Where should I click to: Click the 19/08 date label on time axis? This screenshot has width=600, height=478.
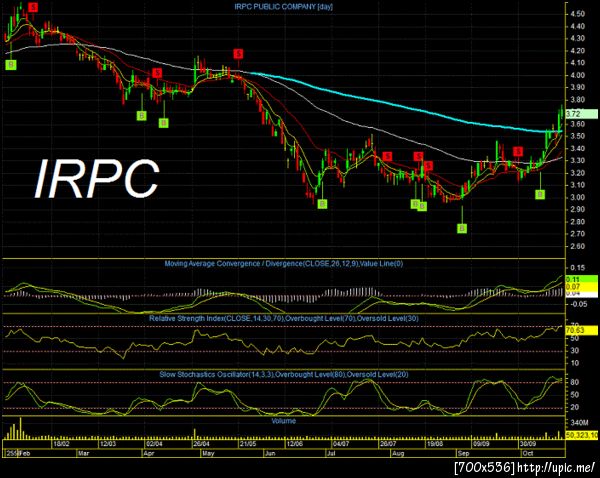[x=434, y=444]
